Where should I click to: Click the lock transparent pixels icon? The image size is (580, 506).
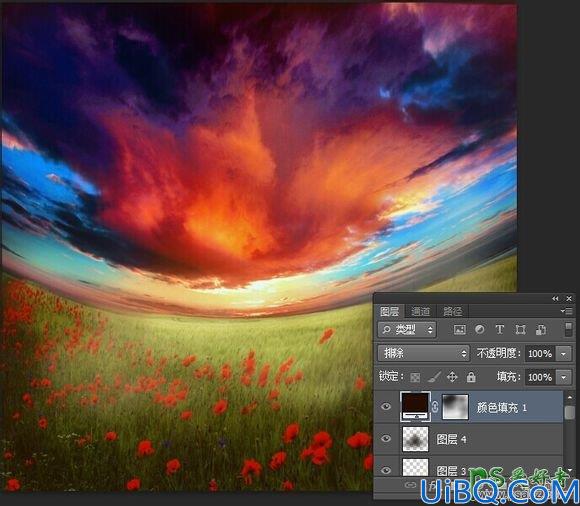point(415,377)
